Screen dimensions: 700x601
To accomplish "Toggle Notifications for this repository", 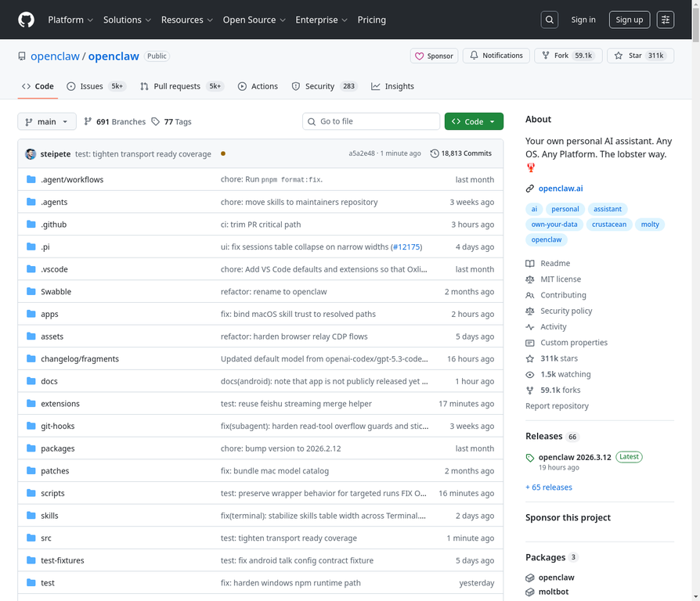I will [x=494, y=56].
